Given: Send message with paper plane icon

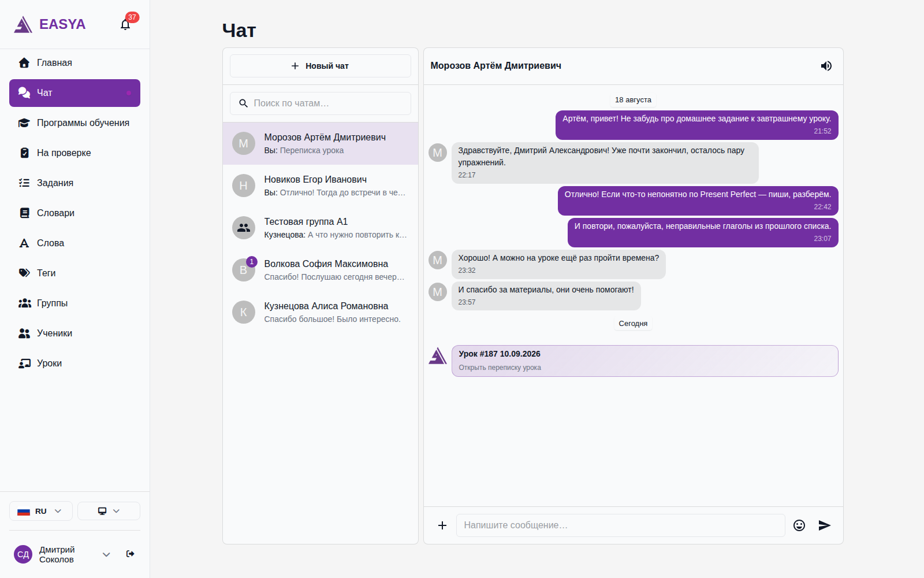Looking at the screenshot, I should click(825, 525).
